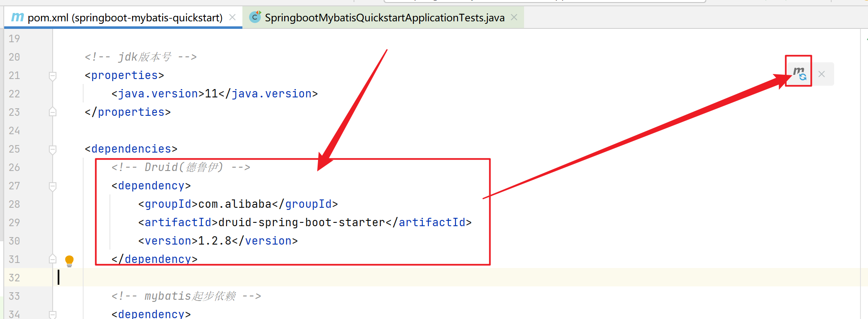Viewport: 868px width, 319px height.
Task: Click the <dependency> tag on line 34
Action: tap(151, 314)
